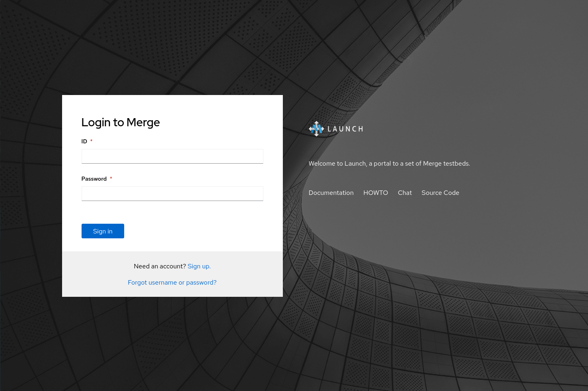The width and height of the screenshot is (588, 391).
Task: Click the ID field label
Action: (x=84, y=141)
